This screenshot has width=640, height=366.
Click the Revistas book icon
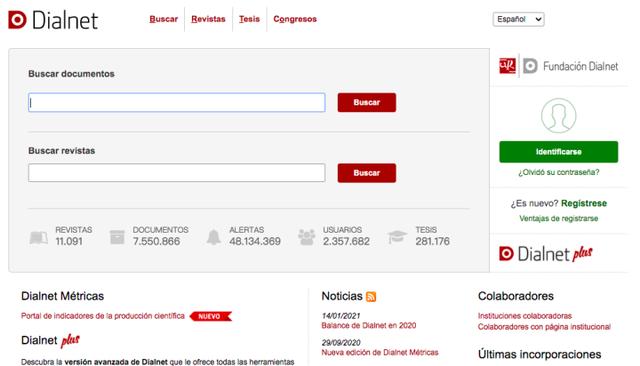click(39, 237)
